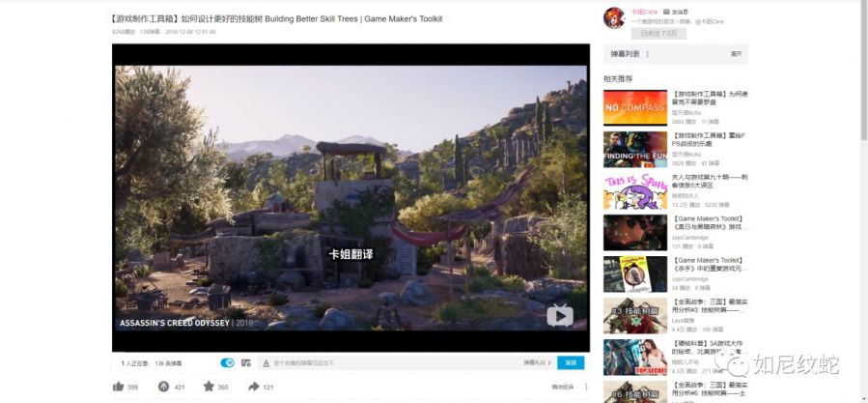Open title 全面战争三国 分析#3 技能树篇
Viewport: 868px width, 403px height.
click(710, 306)
